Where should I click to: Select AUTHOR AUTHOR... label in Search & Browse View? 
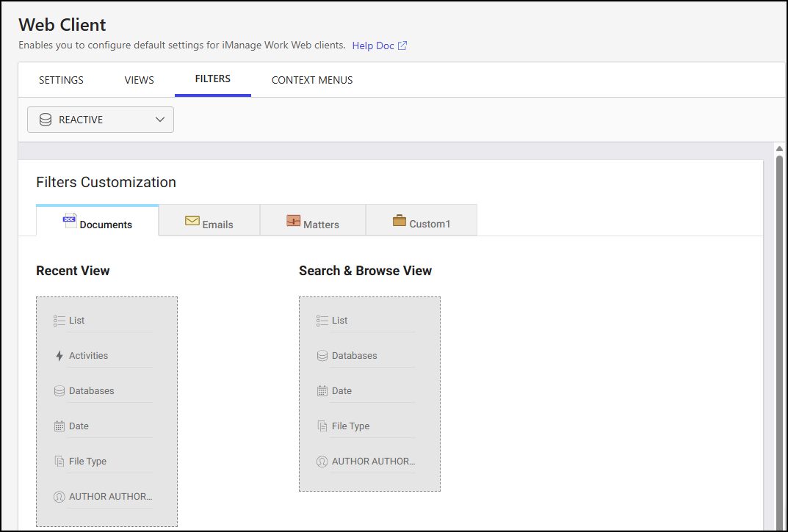tap(373, 461)
